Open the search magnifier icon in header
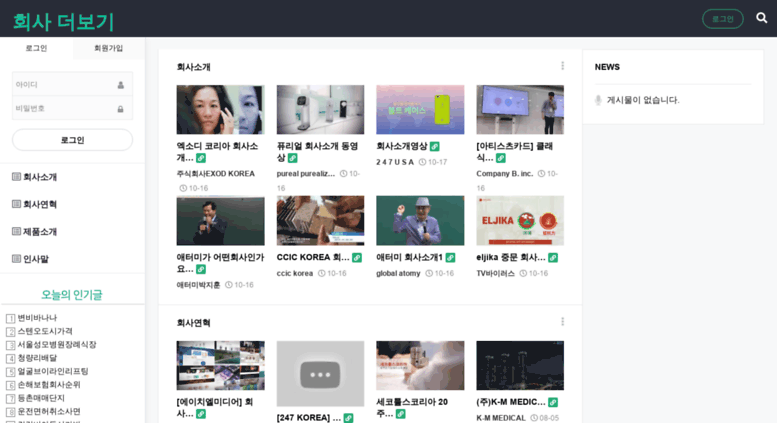Screen dimensions: 777x423 tap(762, 18)
